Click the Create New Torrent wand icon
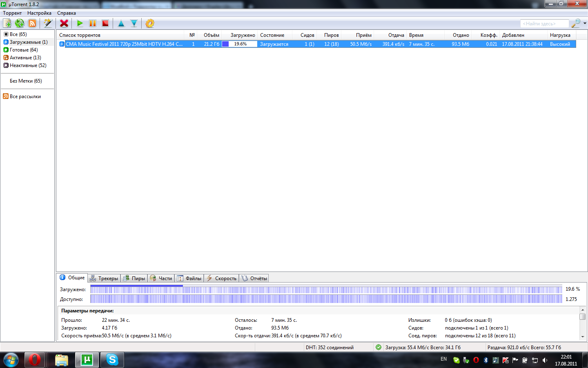Viewport: 588px width, 368px height. click(48, 23)
